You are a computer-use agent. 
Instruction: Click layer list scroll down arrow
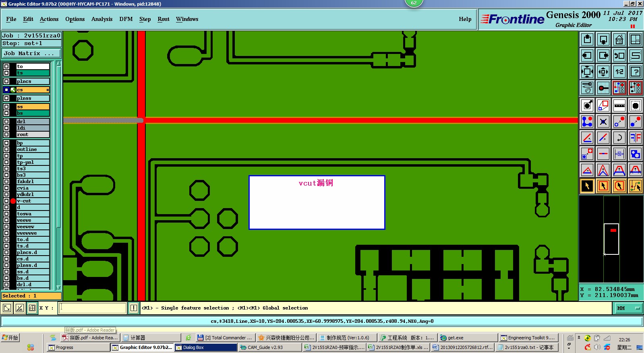[58, 287]
